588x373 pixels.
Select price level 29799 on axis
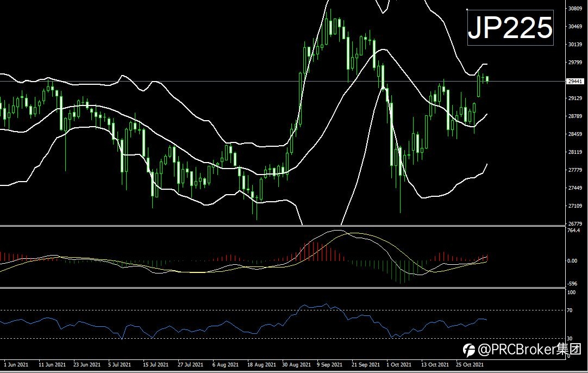576,63
